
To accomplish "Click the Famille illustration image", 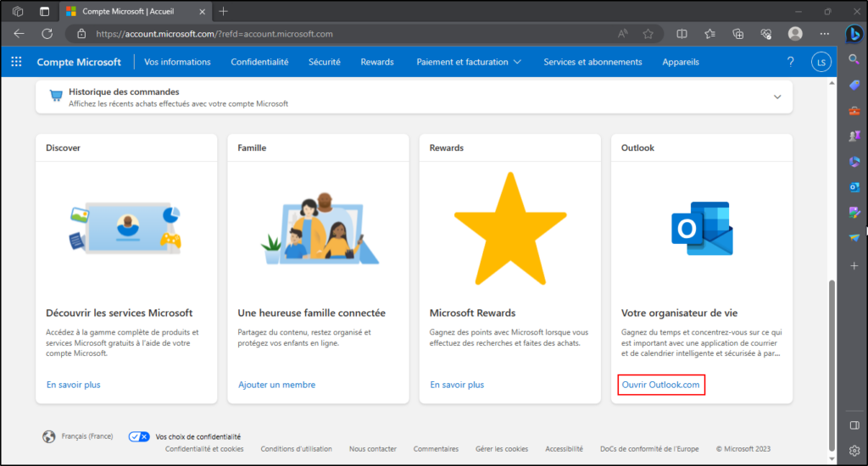I will point(320,229).
